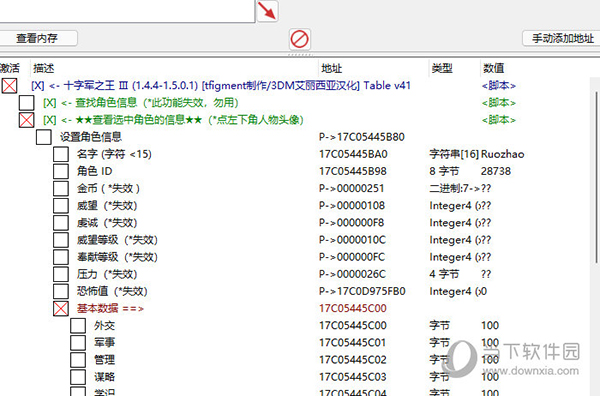
Task: Tick the 金币 (*失效) checkbox
Action: (x=61, y=188)
